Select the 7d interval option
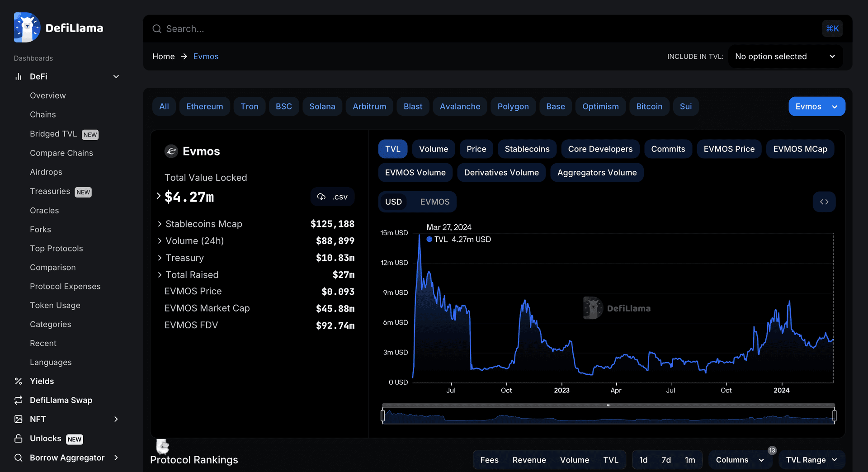Screen dimensions: 868x472 click(666, 460)
